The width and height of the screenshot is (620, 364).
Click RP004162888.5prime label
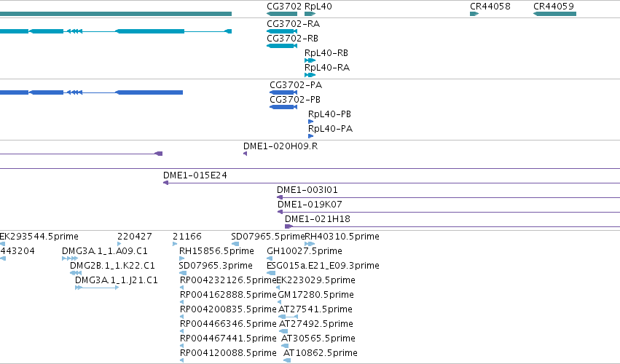click(x=228, y=295)
